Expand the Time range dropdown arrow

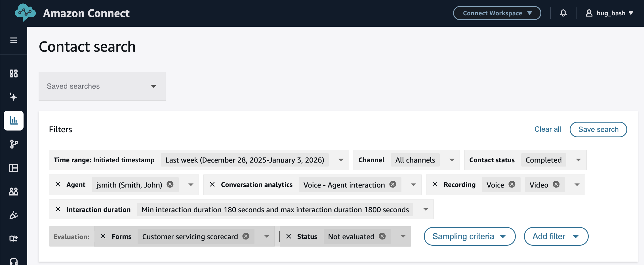pyautogui.click(x=341, y=160)
